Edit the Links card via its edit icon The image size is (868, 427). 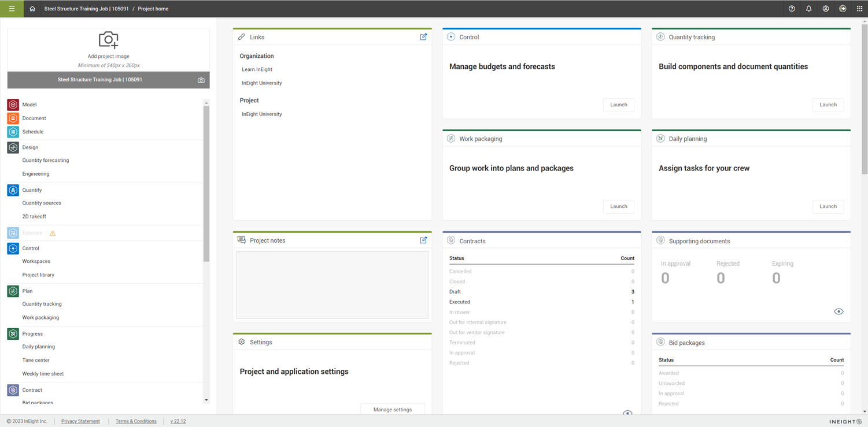(423, 37)
